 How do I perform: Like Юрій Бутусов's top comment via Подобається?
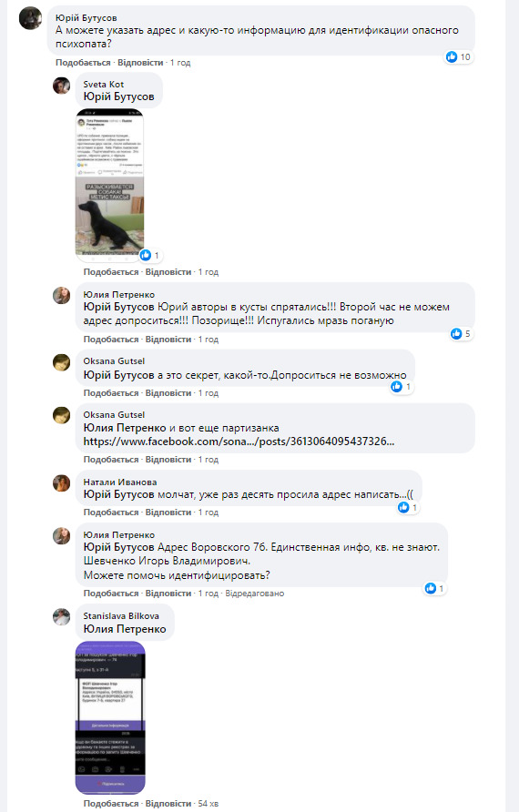point(83,63)
